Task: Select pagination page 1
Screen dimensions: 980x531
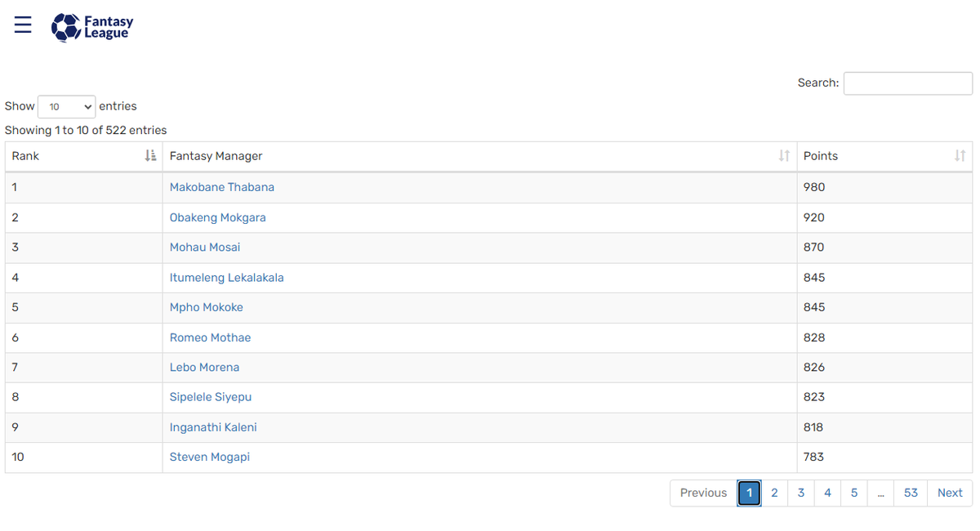Action: coord(749,493)
